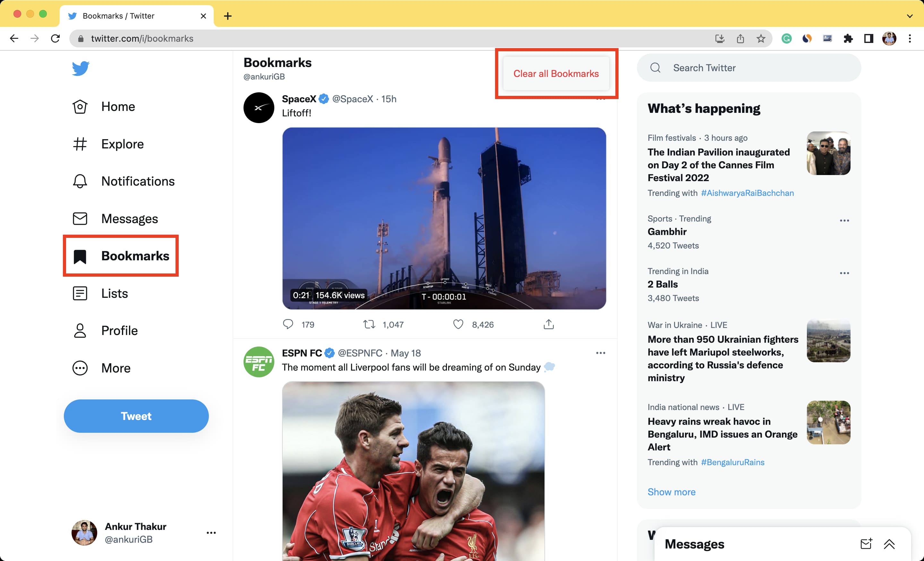
Task: Compose a new message in Messages drawer
Action: (866, 544)
